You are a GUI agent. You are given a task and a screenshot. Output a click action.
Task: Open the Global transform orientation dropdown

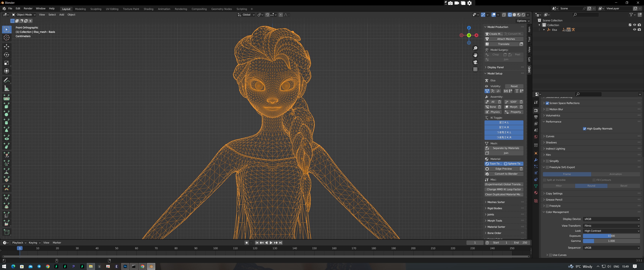(x=246, y=15)
